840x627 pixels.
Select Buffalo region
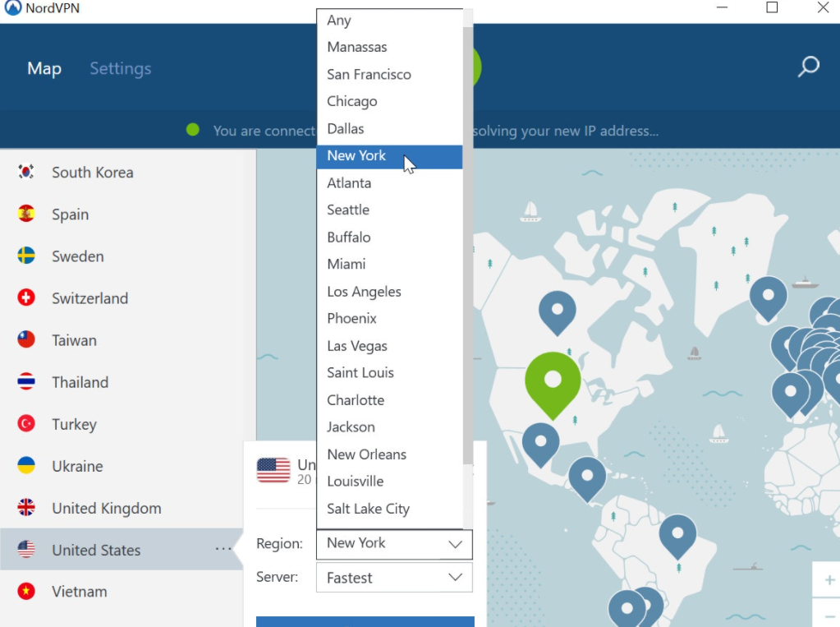(x=389, y=237)
